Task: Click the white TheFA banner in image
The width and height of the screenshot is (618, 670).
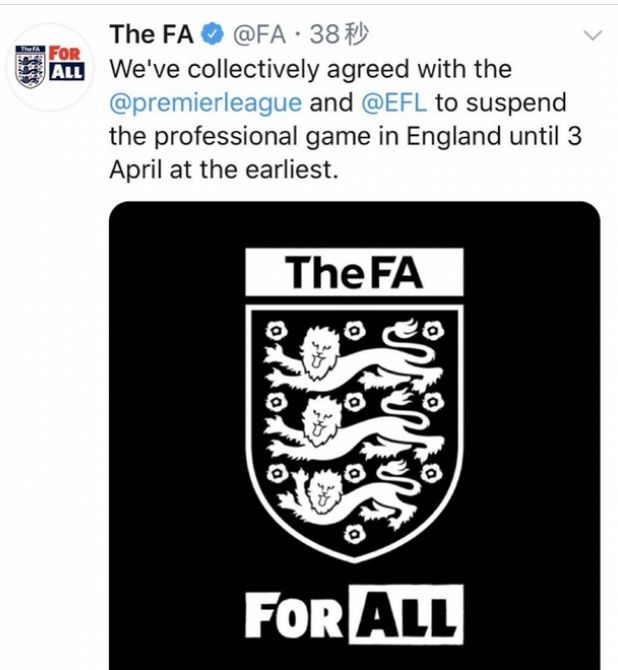Action: click(354, 272)
